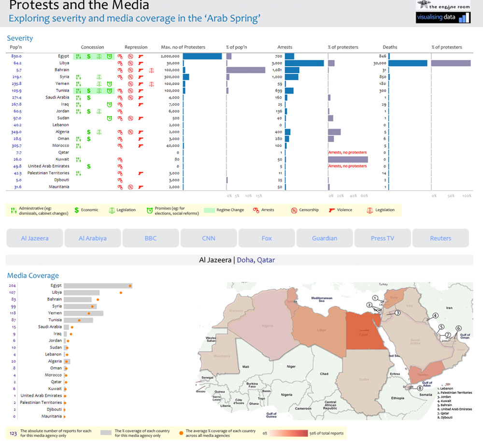Image resolution: width=483 pixels, height=448 pixels.
Task: Select Libya on the map
Action: click(320, 330)
